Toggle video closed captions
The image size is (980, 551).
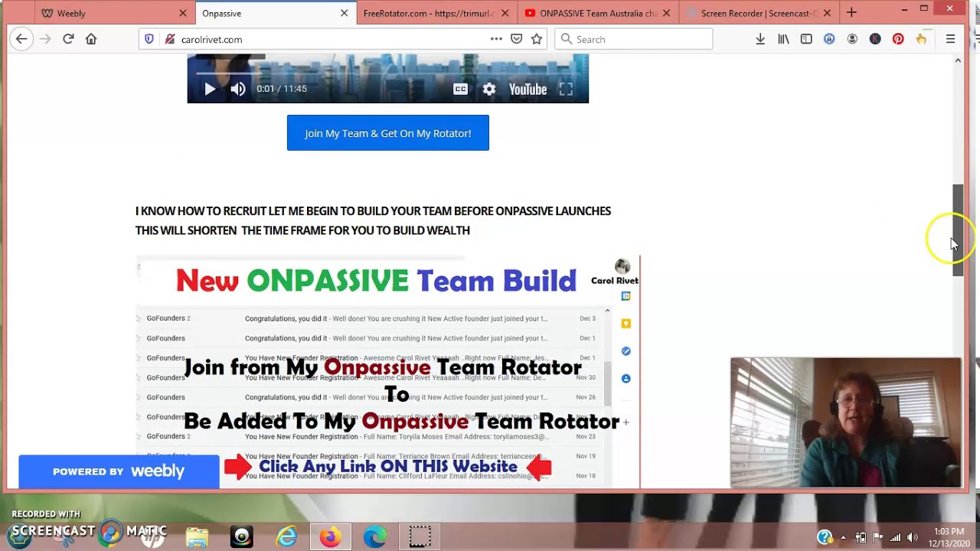460,89
